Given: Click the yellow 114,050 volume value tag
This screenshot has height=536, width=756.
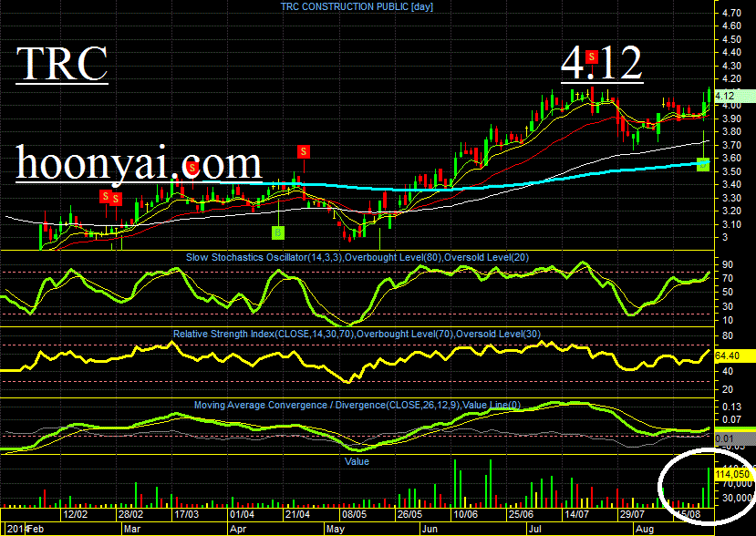Looking at the screenshot, I should [734, 474].
